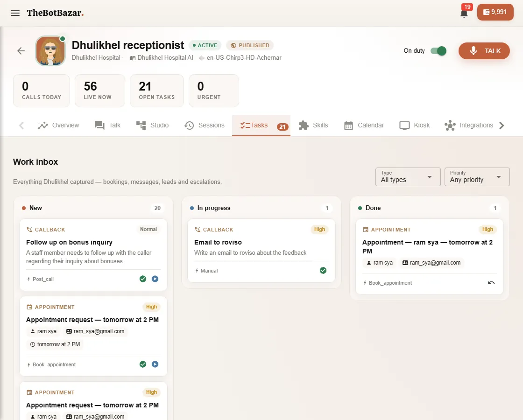The image size is (523, 420).
Task: Open the Integrations tab
Action: click(469, 126)
